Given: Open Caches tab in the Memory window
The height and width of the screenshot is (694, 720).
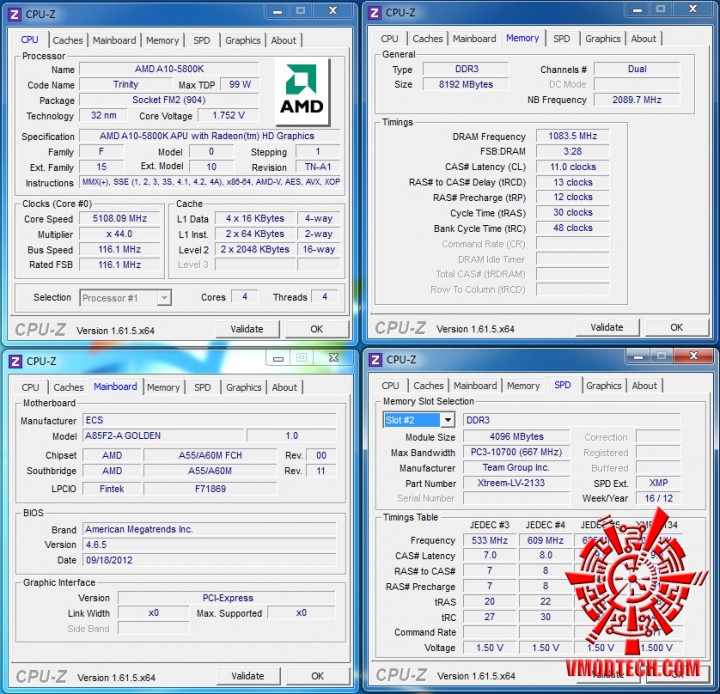Looking at the screenshot, I should coord(428,39).
